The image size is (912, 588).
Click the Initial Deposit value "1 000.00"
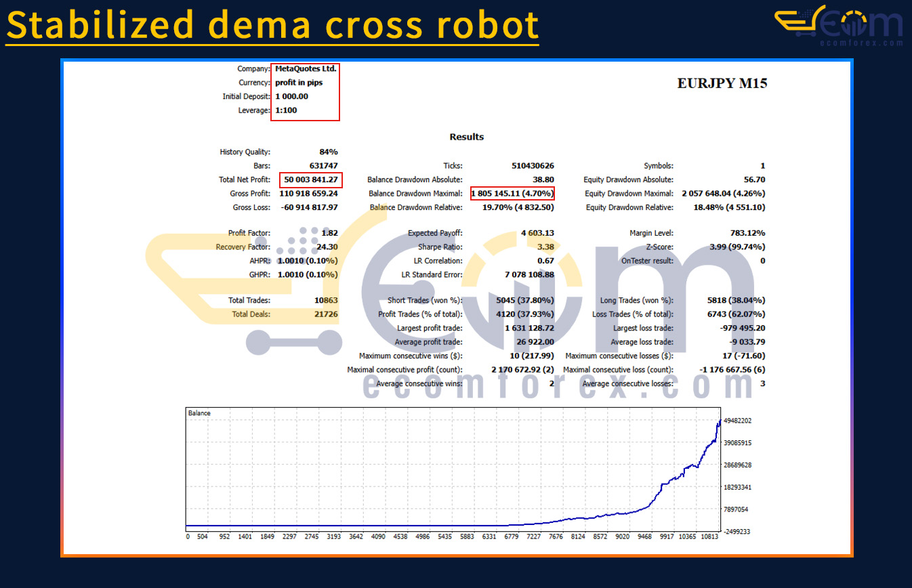[292, 96]
